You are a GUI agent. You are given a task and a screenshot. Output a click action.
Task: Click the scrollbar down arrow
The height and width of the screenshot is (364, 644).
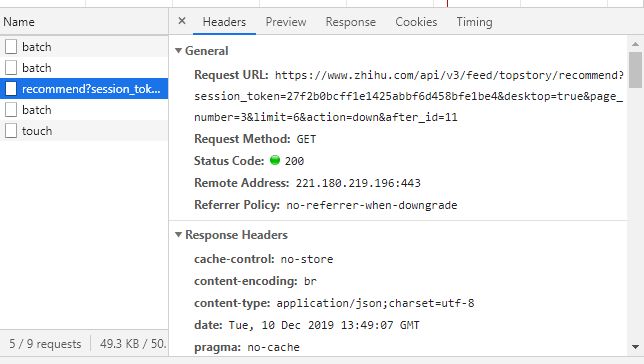click(635, 347)
